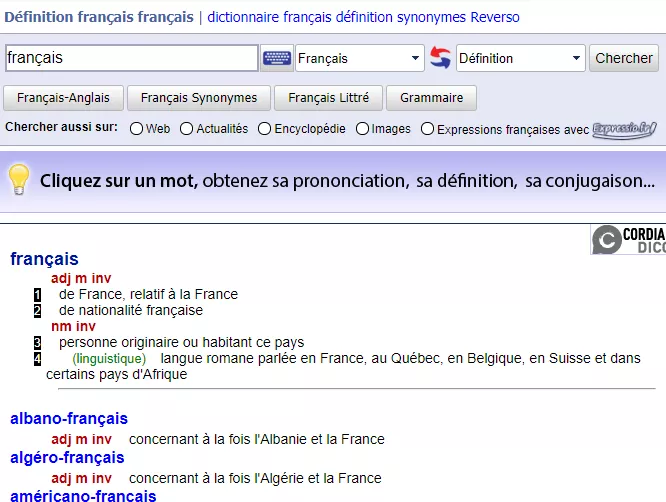The width and height of the screenshot is (666, 502).
Task: Click the français headword link
Action: [x=44, y=259]
